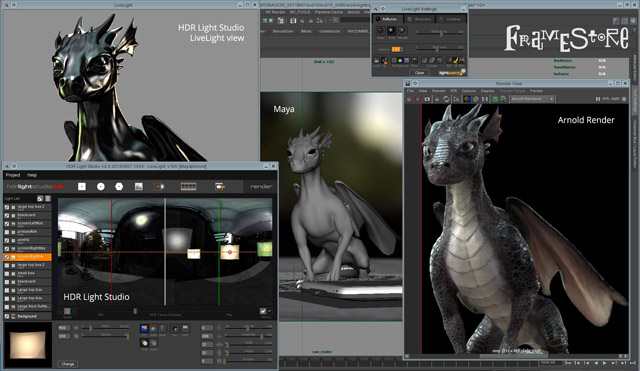
Task: Click the keep image icon in Render View
Action: click(x=495, y=99)
